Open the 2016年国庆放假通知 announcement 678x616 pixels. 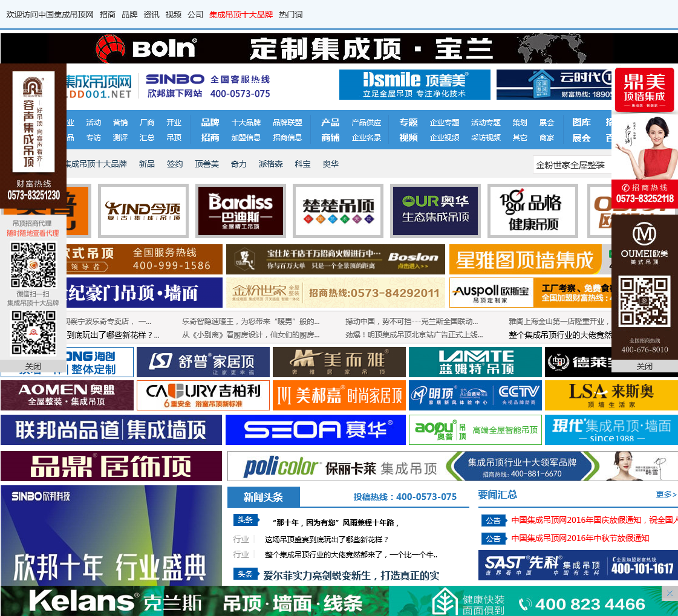point(594,520)
